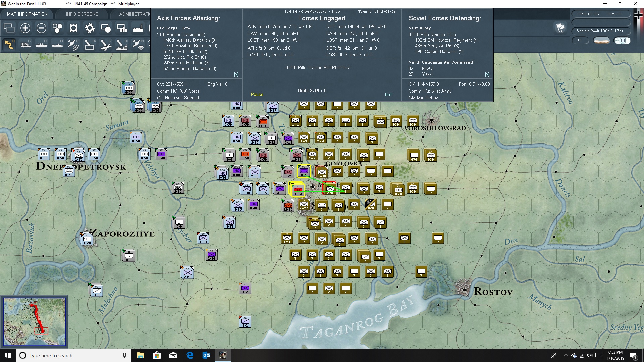Expand the Soviet Forces details with [v]
Screen dimensions: 644x362
tap(487, 74)
